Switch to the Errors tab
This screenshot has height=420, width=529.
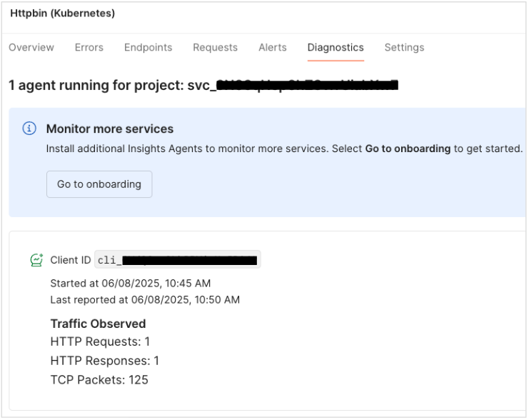tap(89, 48)
